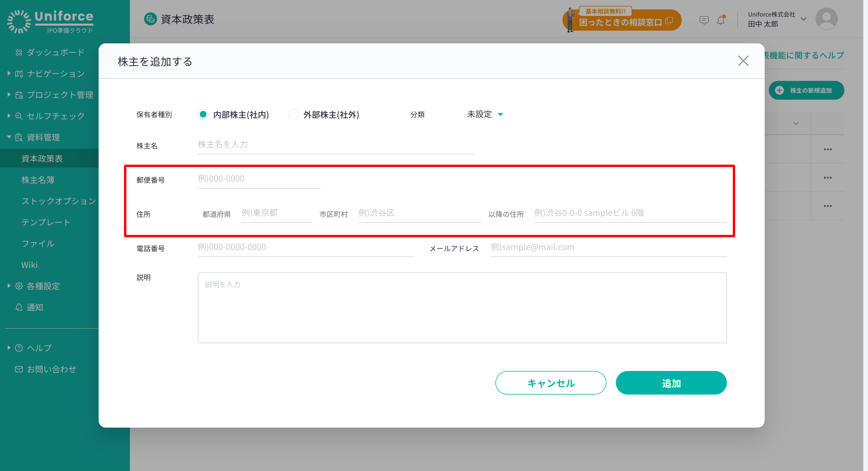Screen dimensions: 868x471
Task: Click お問い合わせ in sidebar
Action: pyautogui.click(x=52, y=369)
